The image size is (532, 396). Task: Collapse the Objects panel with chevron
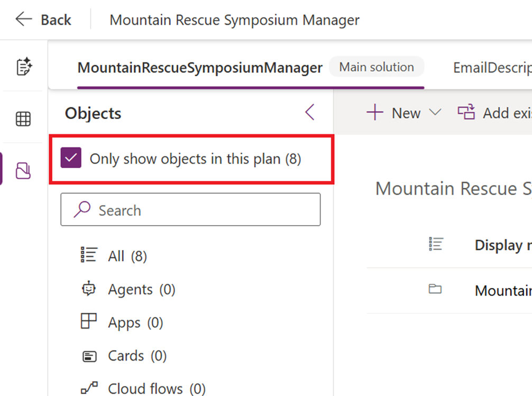(x=310, y=113)
